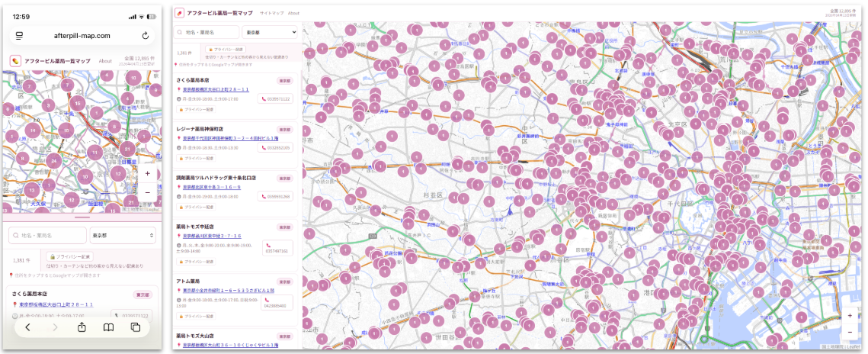Zoom out on the mobile map
The width and height of the screenshot is (868, 354).
click(x=147, y=192)
